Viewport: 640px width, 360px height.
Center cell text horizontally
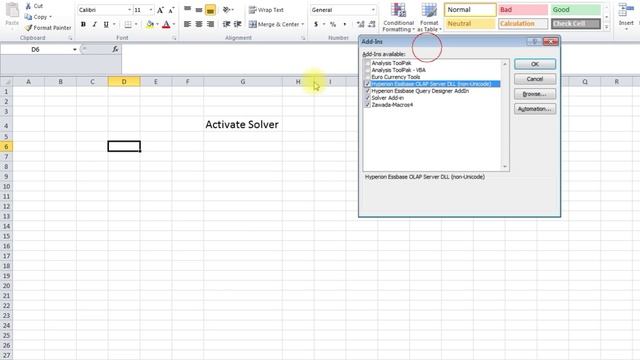tap(199, 24)
